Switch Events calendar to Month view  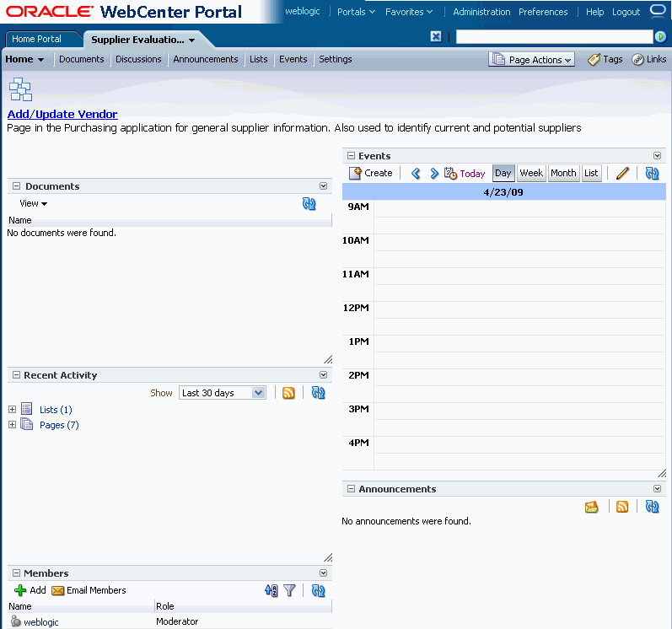[x=563, y=173]
